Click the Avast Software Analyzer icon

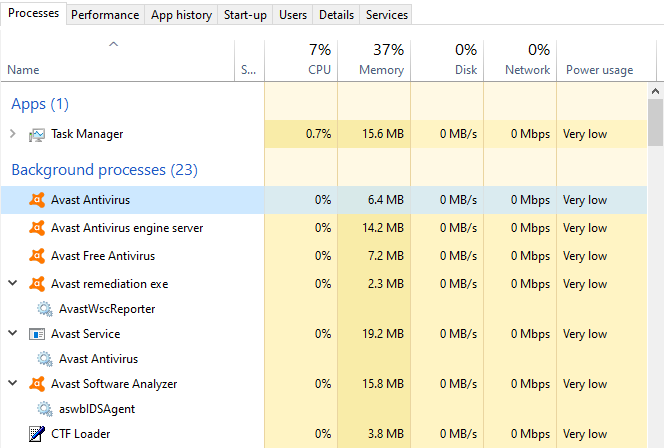tap(37, 384)
